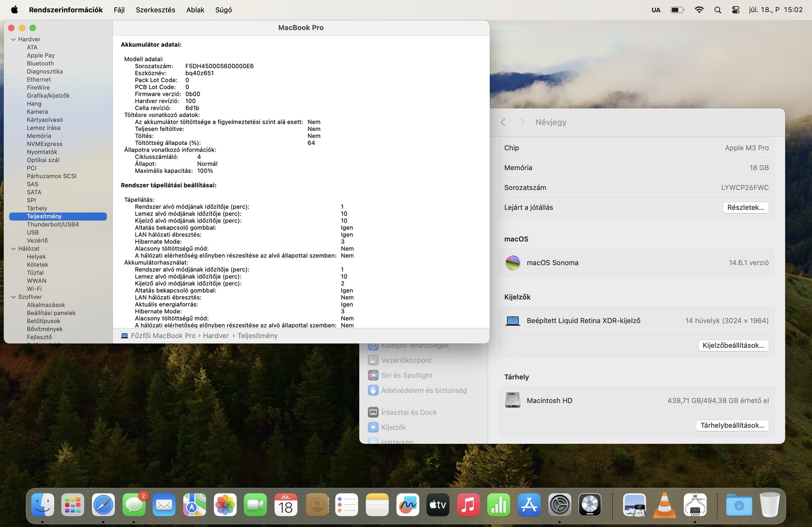Launch Maps from the Dock

195,504
